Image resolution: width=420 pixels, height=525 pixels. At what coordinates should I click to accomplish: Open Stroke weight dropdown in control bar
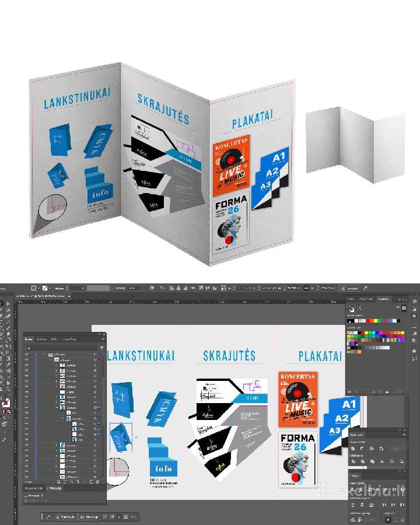83,288
